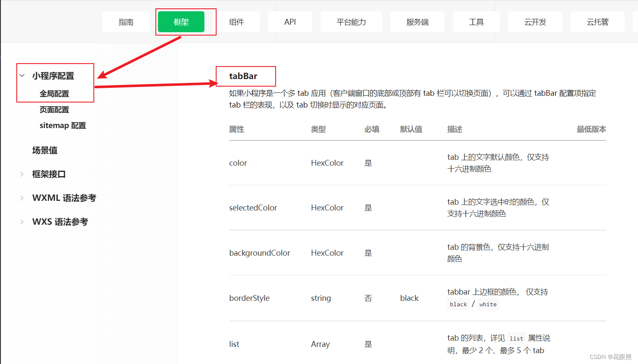638x364 pixels.
Task: Click the backgroundColor description text
Action: coord(498,253)
